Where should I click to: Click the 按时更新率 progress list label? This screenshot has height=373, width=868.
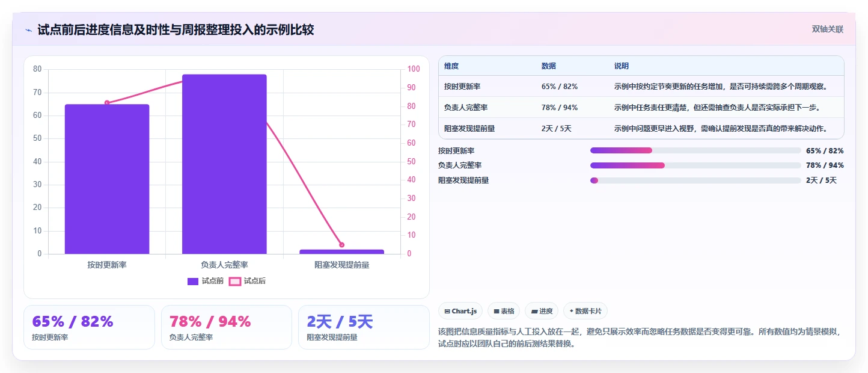point(456,151)
